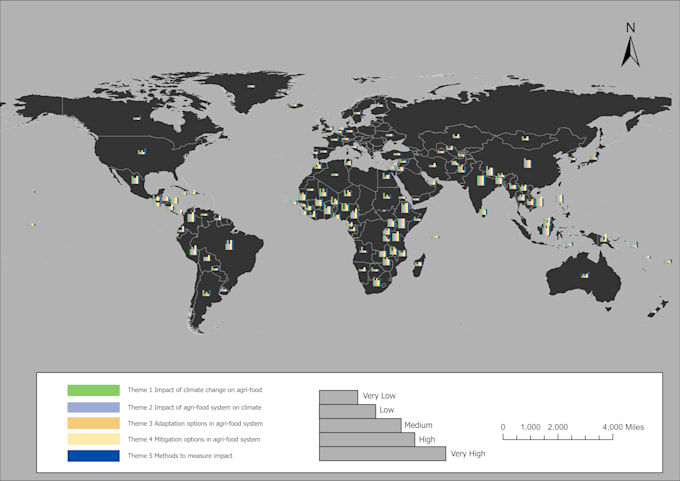The width and height of the screenshot is (680, 481).
Task: Click the north arrow compass symbol
Action: point(630,51)
